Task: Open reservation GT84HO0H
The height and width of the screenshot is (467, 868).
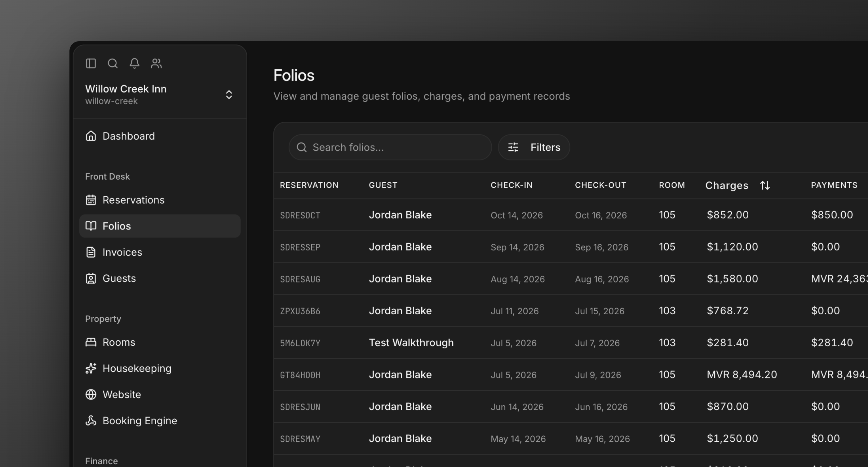Action: click(300, 375)
